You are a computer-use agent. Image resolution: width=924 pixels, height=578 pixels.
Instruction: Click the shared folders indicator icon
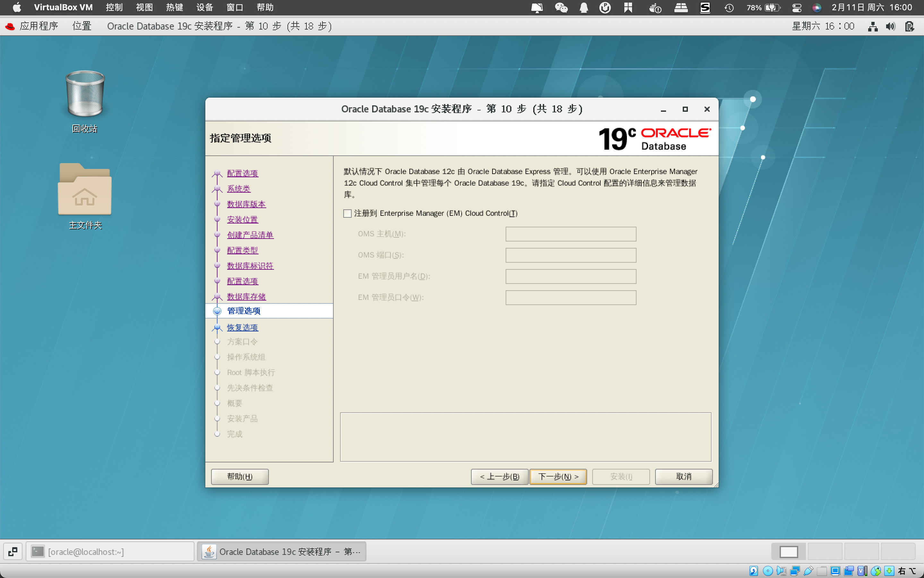click(822, 571)
